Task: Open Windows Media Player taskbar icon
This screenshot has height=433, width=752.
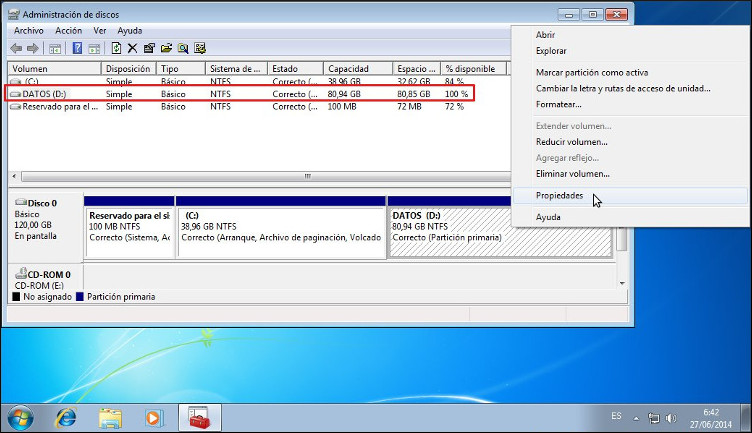Action: [154, 418]
